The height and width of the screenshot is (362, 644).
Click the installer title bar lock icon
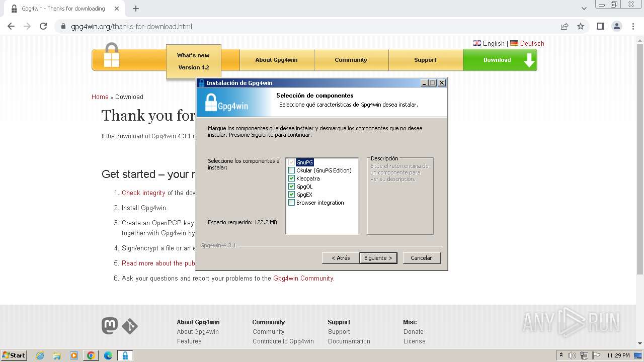coord(202,83)
